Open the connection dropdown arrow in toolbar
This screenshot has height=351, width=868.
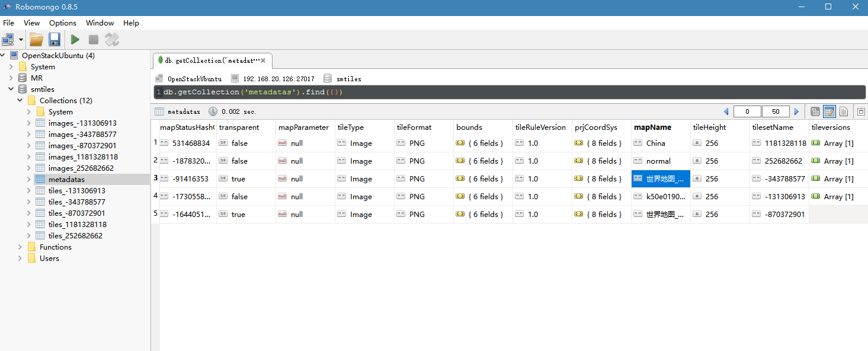pos(21,40)
